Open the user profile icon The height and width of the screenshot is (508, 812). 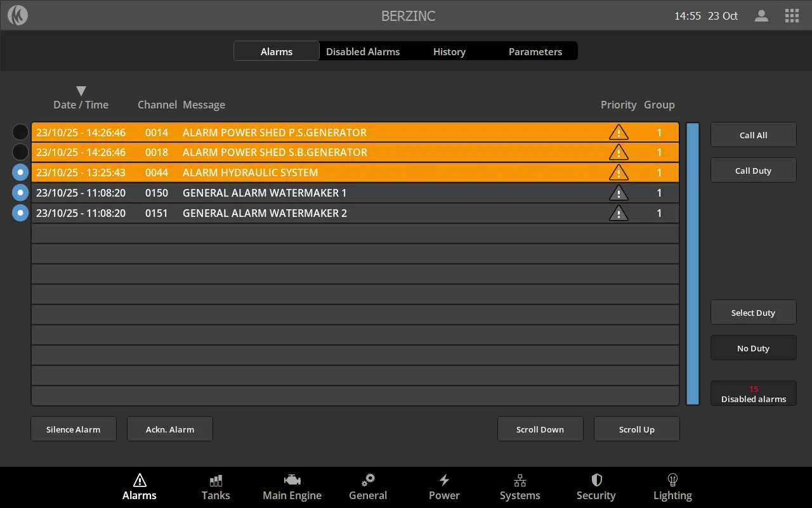pyautogui.click(x=761, y=16)
